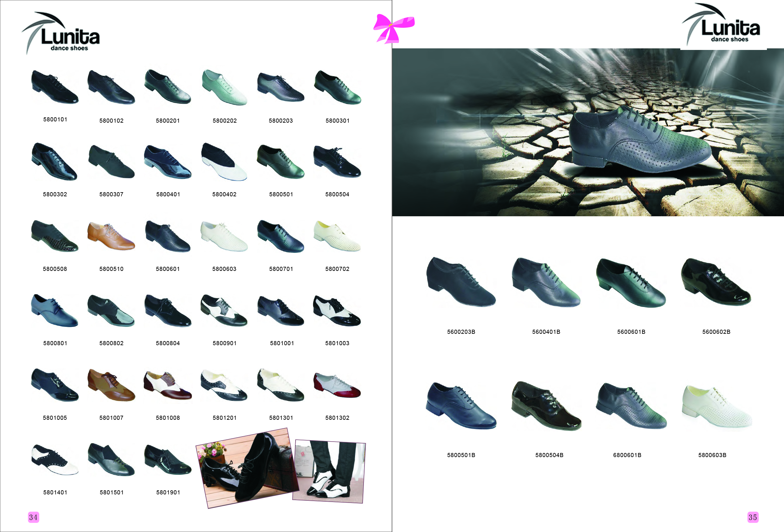Click the two-tone shoe above 5801003
Viewport: 784px width, 532px height.
pyautogui.click(x=337, y=310)
